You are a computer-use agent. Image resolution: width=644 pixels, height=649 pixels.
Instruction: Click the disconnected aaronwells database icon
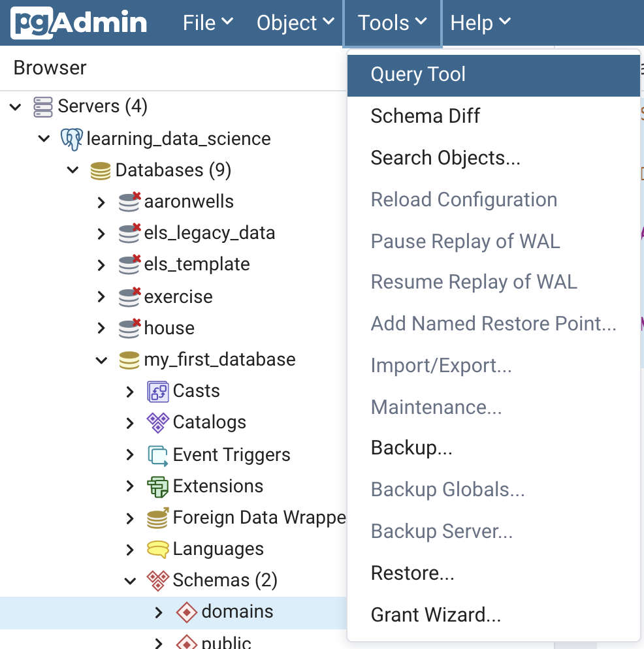(x=129, y=202)
